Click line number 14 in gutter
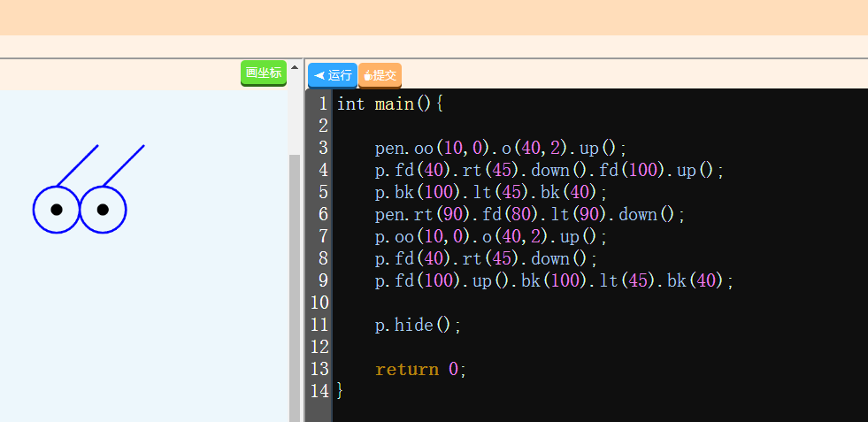This screenshot has width=868, height=422. click(320, 392)
